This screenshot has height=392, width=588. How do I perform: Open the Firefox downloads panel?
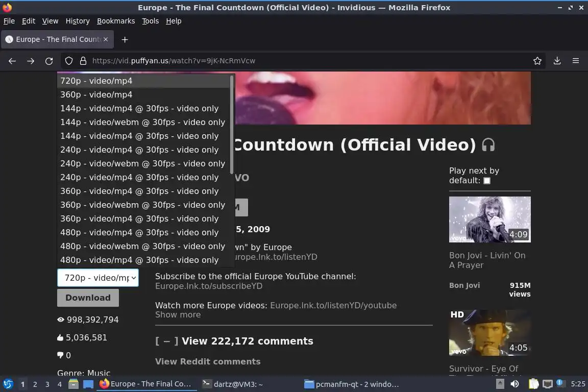click(557, 61)
